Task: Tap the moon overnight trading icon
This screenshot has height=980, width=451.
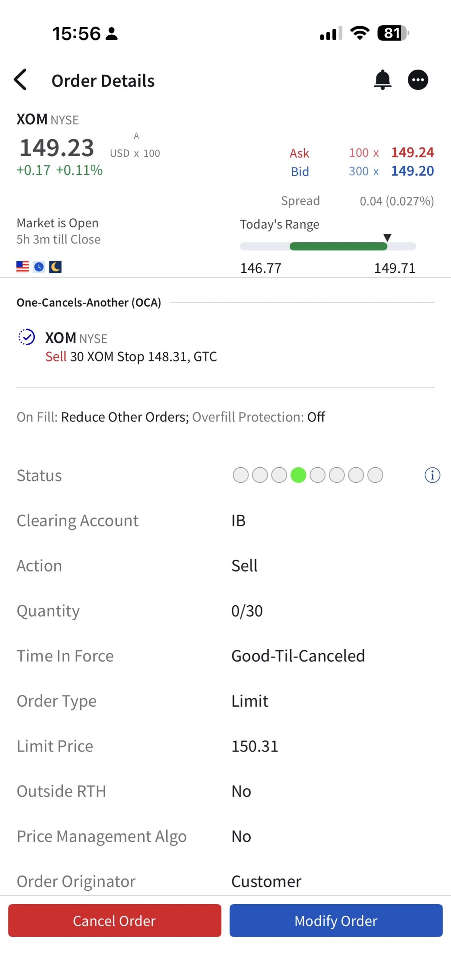Action: (55, 266)
